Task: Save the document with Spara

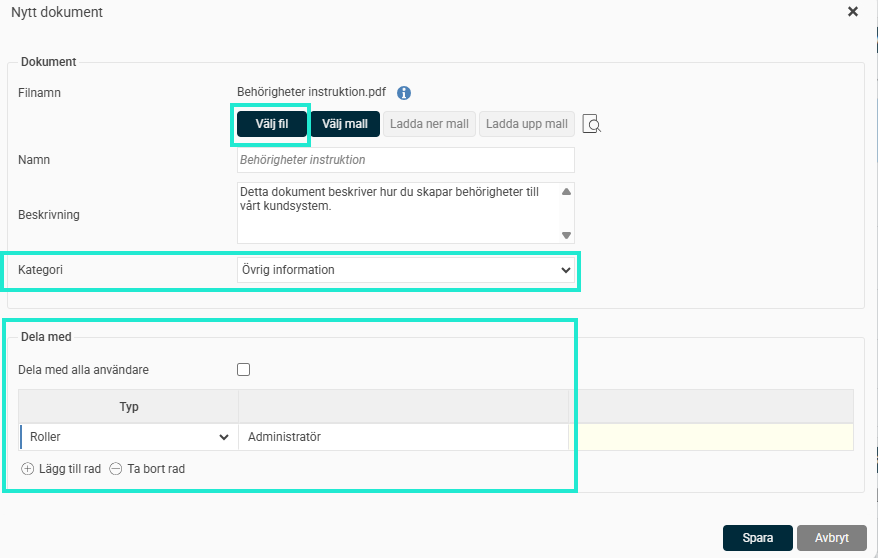Action: click(757, 538)
